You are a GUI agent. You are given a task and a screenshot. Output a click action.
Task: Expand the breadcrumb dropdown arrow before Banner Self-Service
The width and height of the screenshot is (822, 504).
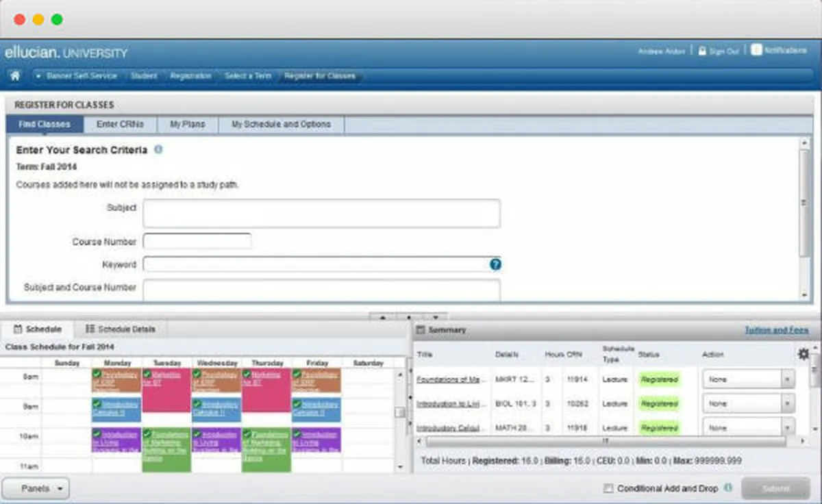(x=39, y=76)
